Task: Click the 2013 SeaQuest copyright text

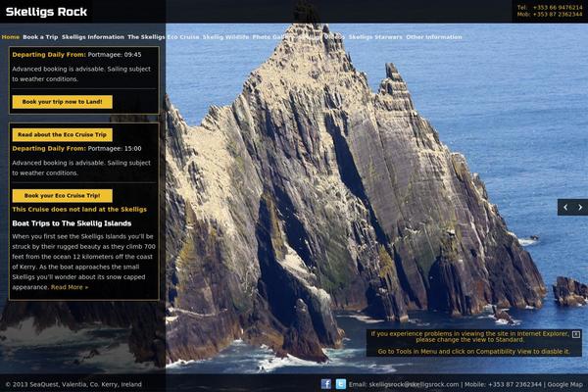Action: [73, 384]
